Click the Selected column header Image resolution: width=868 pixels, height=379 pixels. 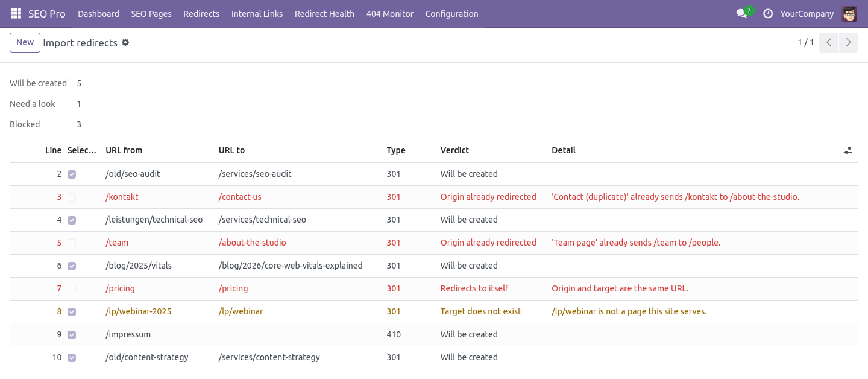click(82, 150)
